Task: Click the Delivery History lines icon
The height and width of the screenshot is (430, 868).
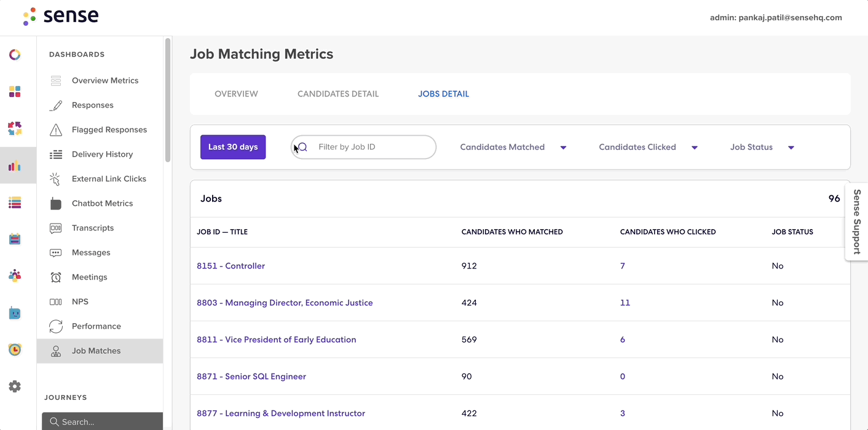Action: pyautogui.click(x=56, y=154)
